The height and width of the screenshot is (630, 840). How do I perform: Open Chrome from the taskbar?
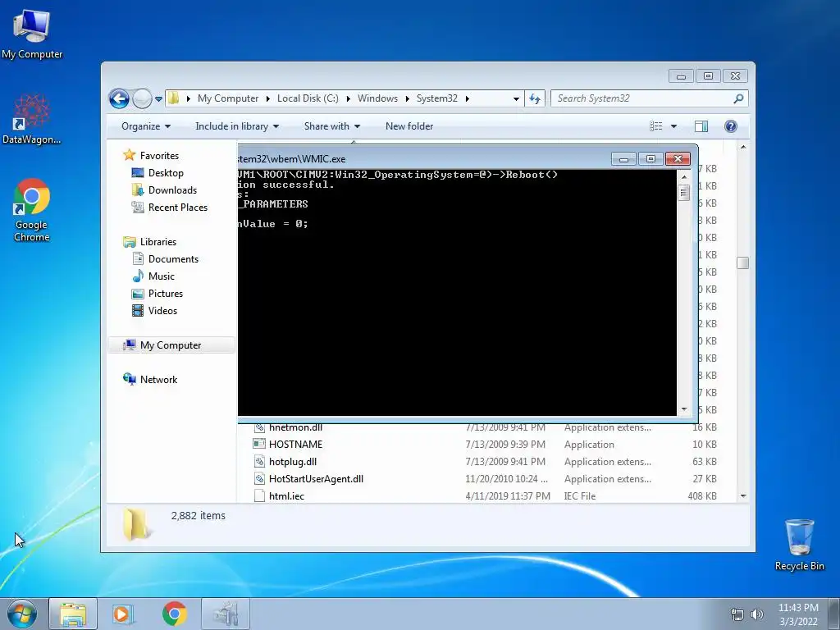click(174, 614)
